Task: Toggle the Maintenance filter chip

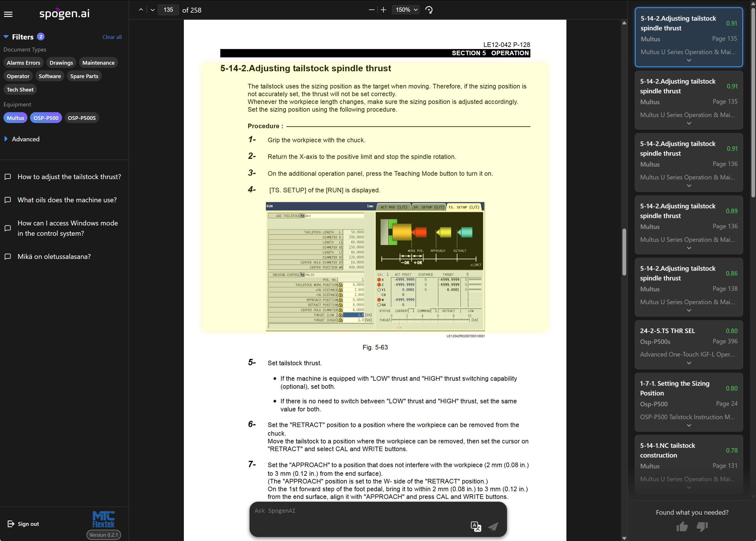Action: pos(98,63)
